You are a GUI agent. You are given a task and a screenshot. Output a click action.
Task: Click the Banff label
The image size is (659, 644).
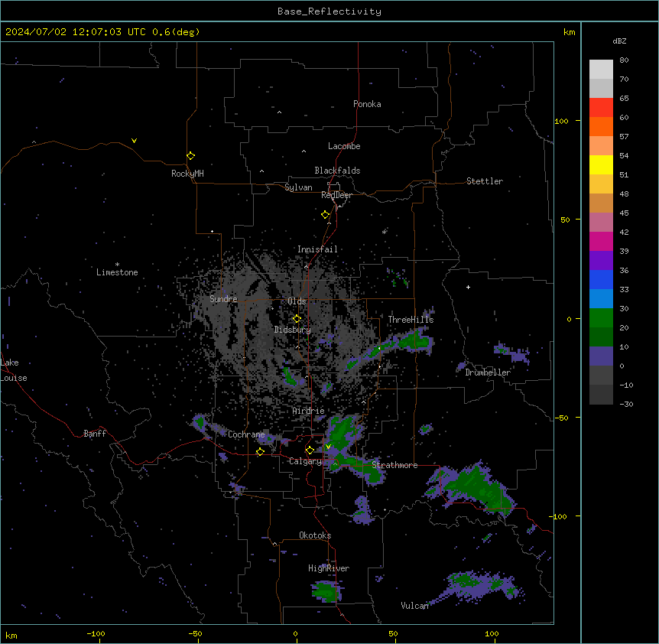(x=95, y=434)
